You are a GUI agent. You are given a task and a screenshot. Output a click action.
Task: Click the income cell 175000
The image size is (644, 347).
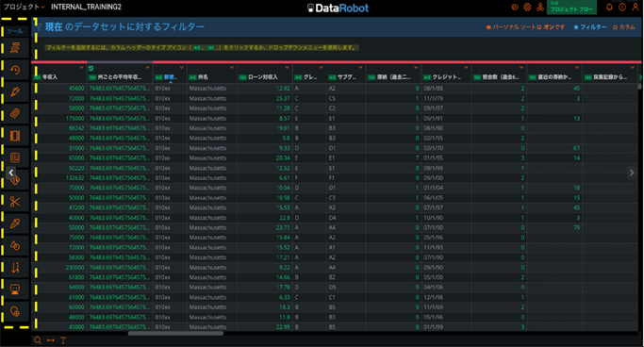(x=75, y=118)
